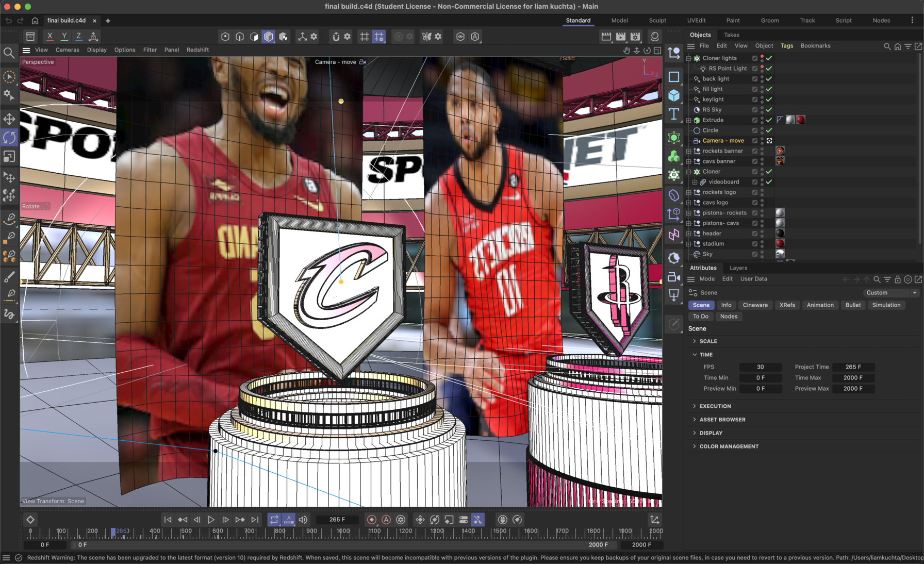The height and width of the screenshot is (564, 924).
Task: Toggle enable checkmark for RS Sky
Action: tap(769, 110)
